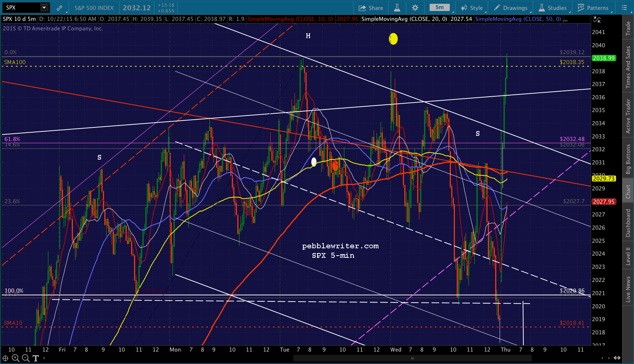This screenshot has height=364, width=634.
Task: Click the SMA10 level label
Action: coord(13,323)
